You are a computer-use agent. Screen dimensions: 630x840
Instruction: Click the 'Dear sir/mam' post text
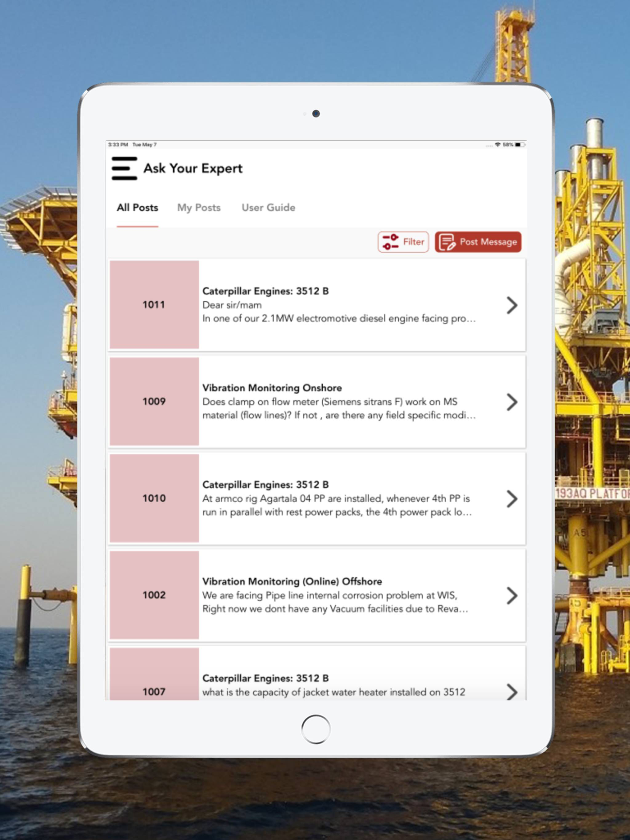(232, 305)
